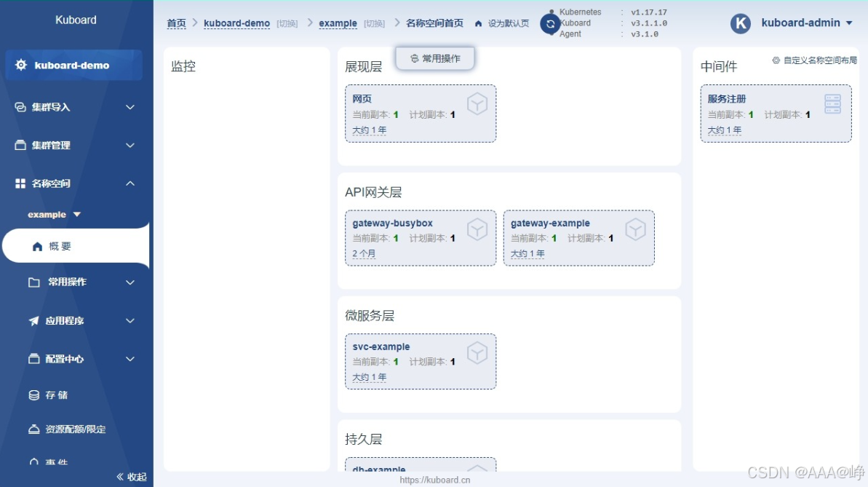Click the 资源配额/限定 icon
The width and height of the screenshot is (868, 487).
[33, 429]
